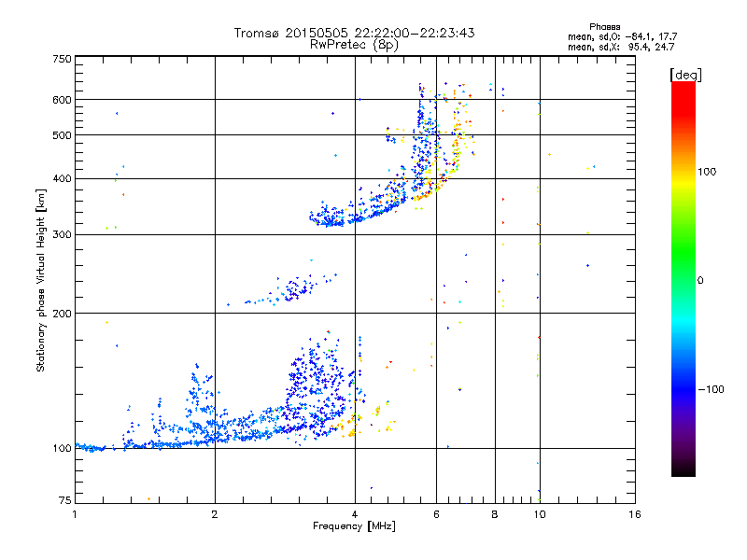
Task: Click the colorbar tick label '100'
Action: pos(707,172)
